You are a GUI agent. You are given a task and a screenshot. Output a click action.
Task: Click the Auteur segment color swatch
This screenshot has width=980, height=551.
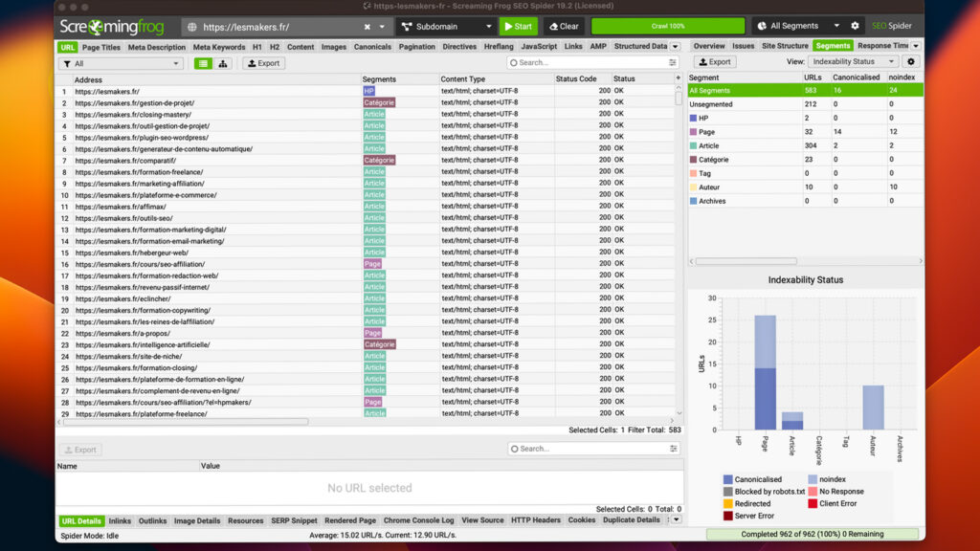(x=693, y=187)
